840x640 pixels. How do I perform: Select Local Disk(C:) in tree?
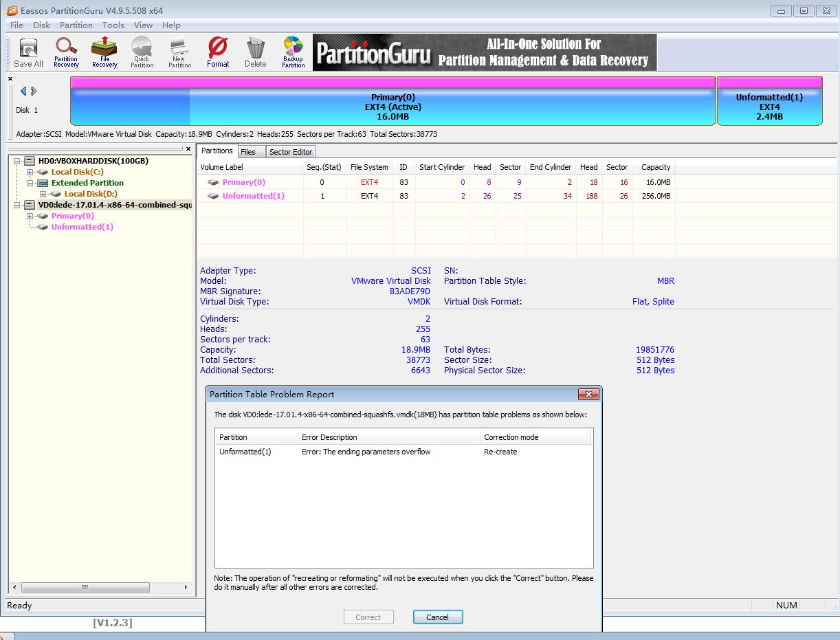pyautogui.click(x=78, y=172)
